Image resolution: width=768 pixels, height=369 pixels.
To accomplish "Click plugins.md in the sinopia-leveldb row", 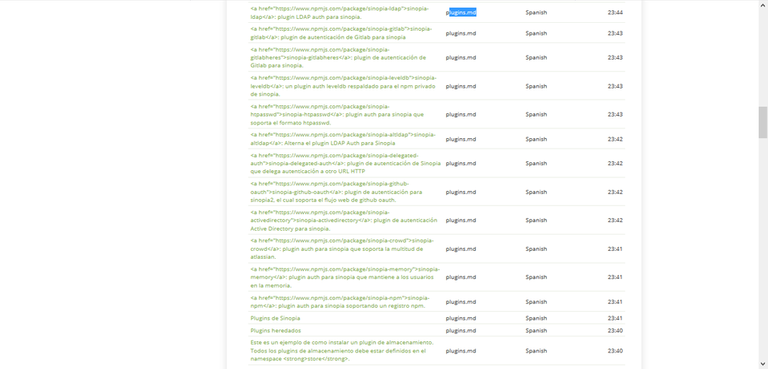I will [461, 86].
